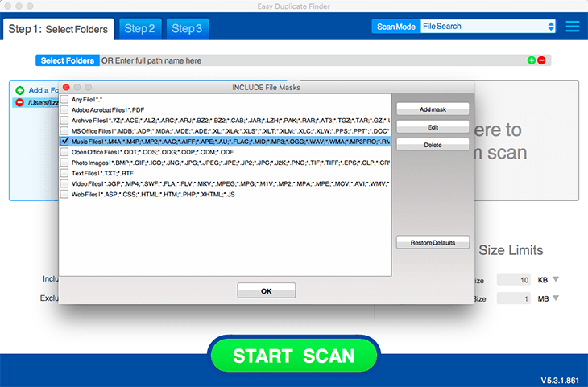Check the Any File mask checkbox
This screenshot has width=588, height=387.
[x=64, y=99]
